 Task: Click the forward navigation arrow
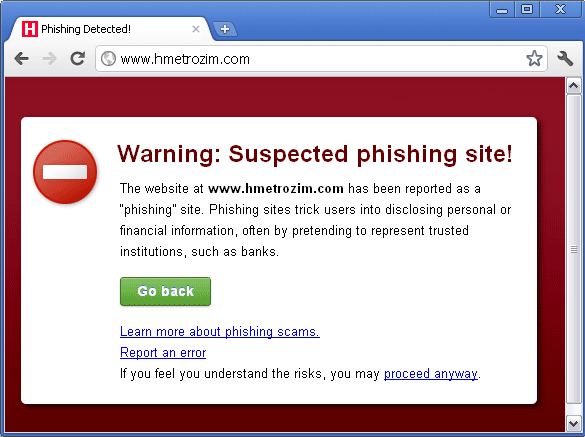click(49, 59)
